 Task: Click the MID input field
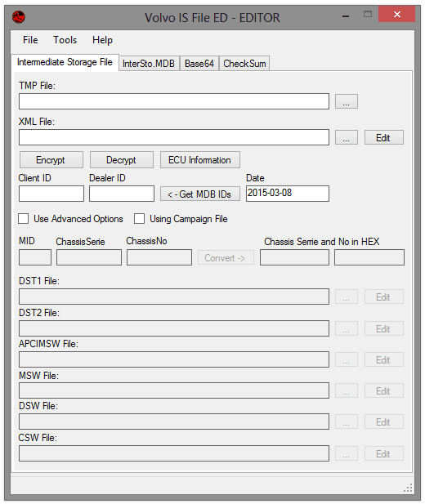(x=35, y=257)
